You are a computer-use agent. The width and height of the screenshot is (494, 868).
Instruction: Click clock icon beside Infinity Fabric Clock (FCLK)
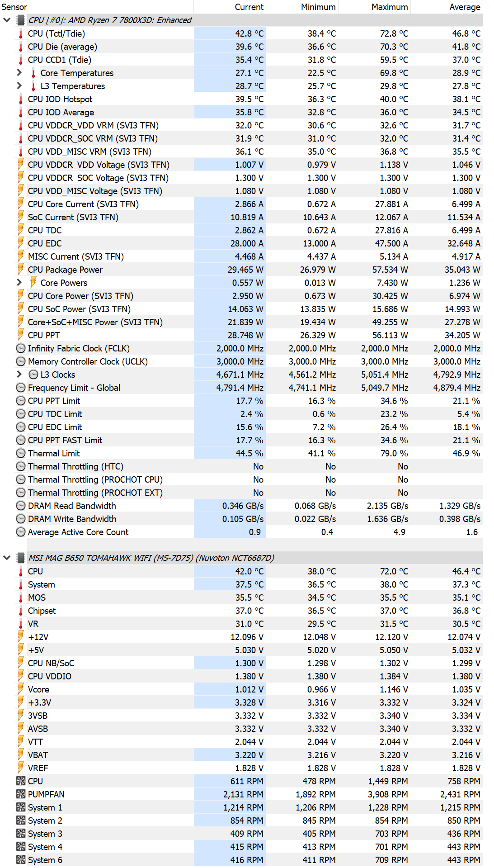click(x=21, y=348)
